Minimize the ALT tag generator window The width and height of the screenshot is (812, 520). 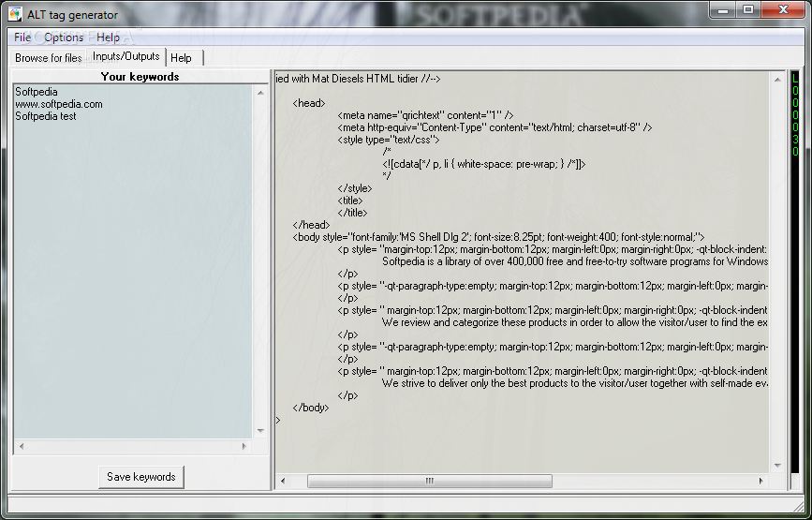point(724,9)
